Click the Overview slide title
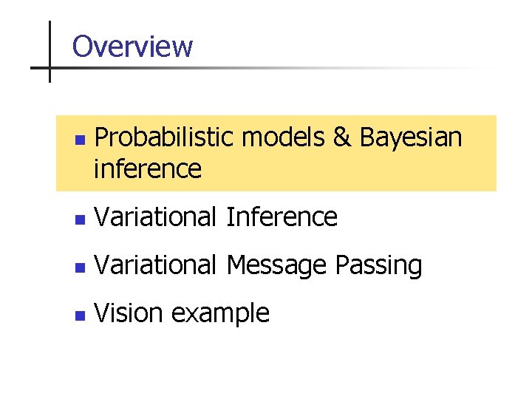This screenshot has height=399, width=532. click(132, 47)
